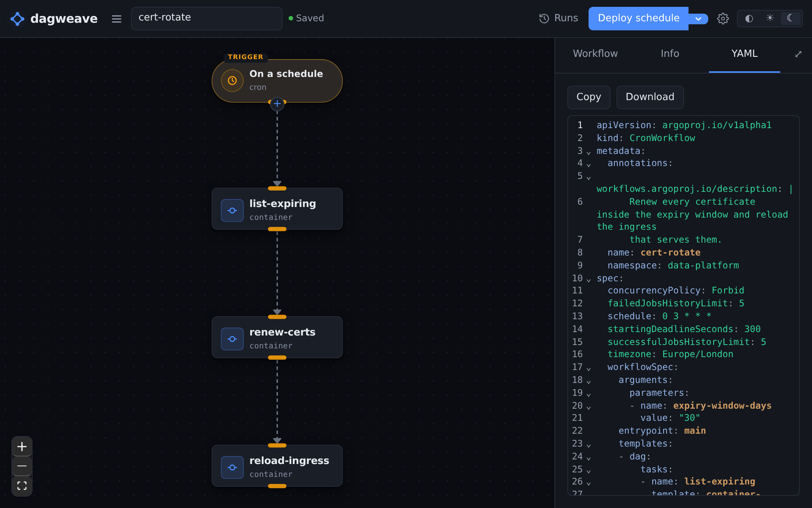Screen dimensions: 812x508
Task: Expand the side panel to fullscreen
Action: (x=798, y=54)
